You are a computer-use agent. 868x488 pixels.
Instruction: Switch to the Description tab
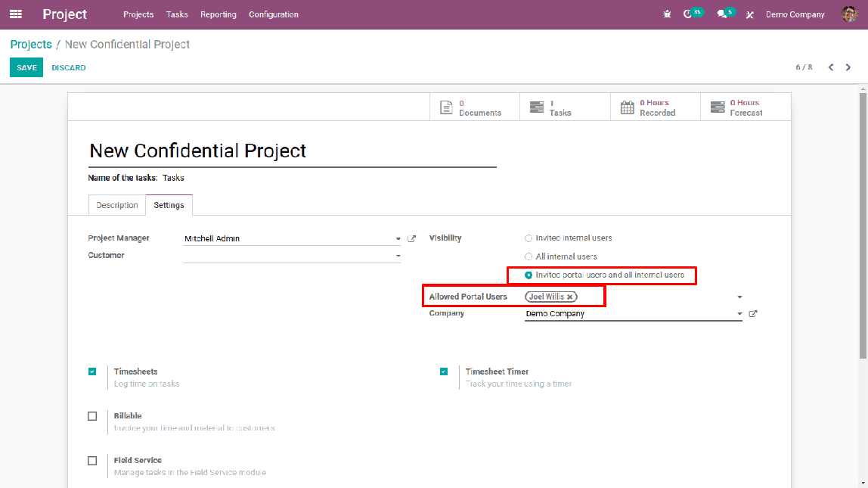[x=116, y=205]
